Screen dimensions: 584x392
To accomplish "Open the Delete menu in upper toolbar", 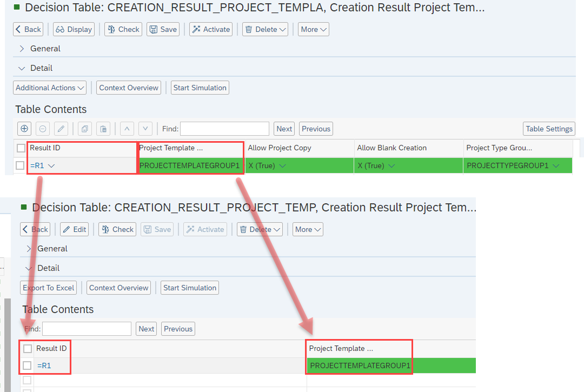I will pyautogui.click(x=265, y=29).
